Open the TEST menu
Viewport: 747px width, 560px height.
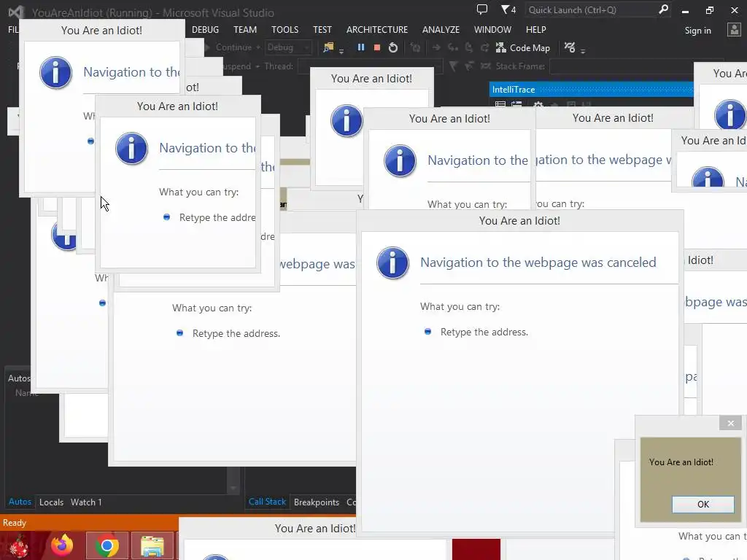pos(322,29)
